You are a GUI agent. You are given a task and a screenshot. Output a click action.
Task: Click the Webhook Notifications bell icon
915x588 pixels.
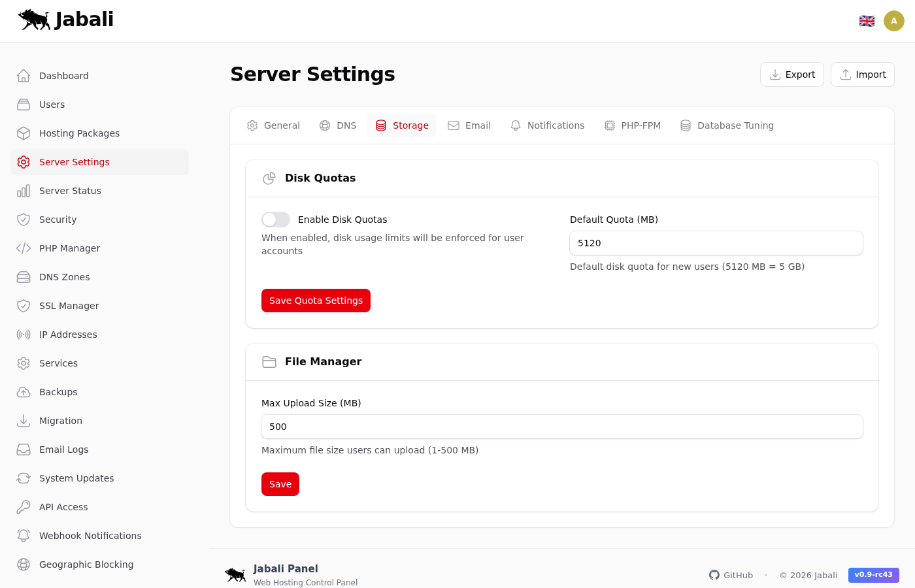coord(24,536)
